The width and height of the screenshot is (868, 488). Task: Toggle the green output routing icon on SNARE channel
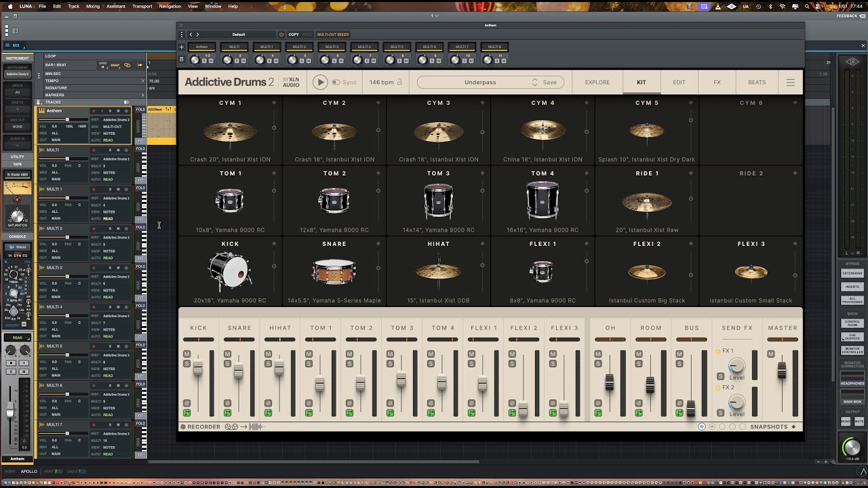pos(227,412)
